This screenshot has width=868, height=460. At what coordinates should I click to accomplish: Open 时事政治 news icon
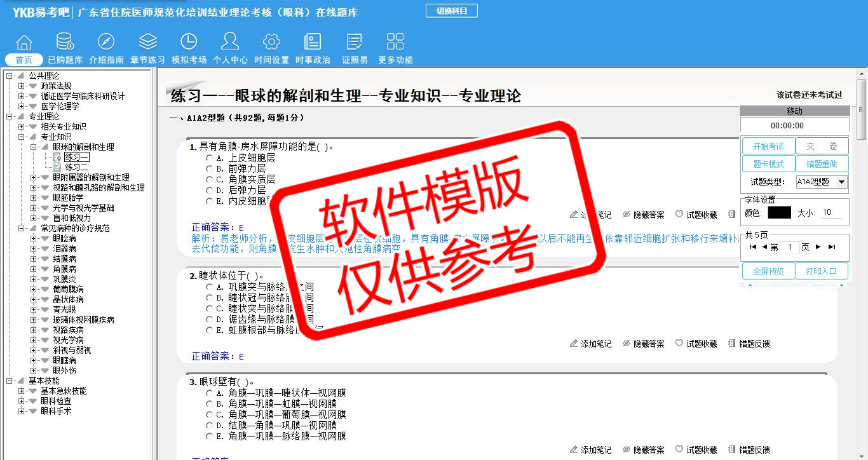coord(313,42)
